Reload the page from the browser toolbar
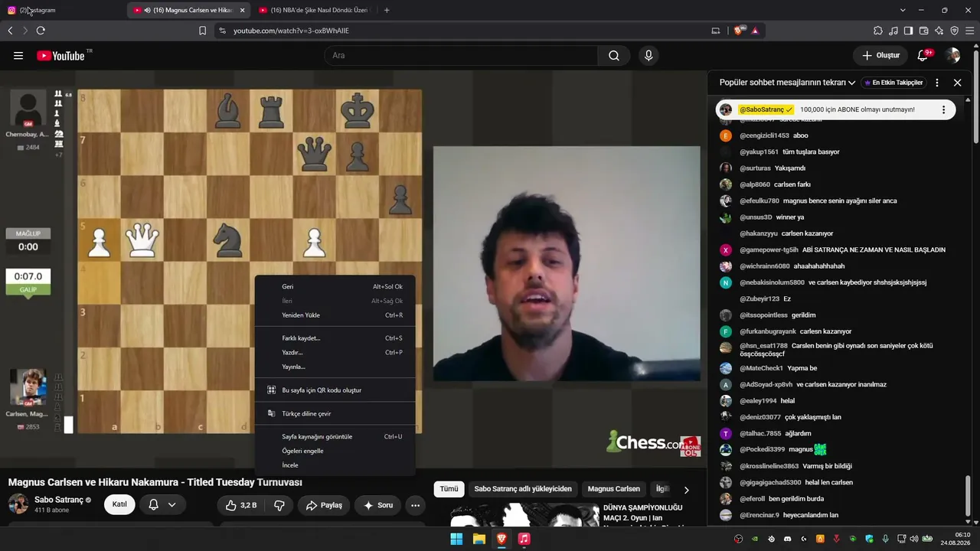The width and height of the screenshot is (980, 551). (41, 31)
